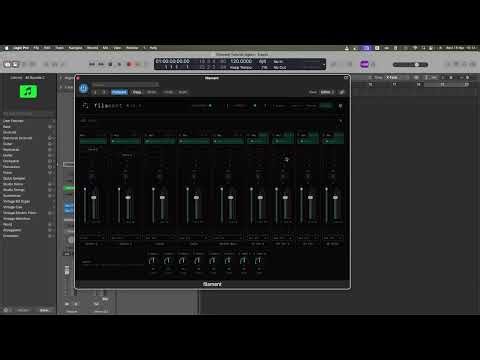The image size is (480, 360).
Task: Open the Edit menu
Action: pos(47,48)
